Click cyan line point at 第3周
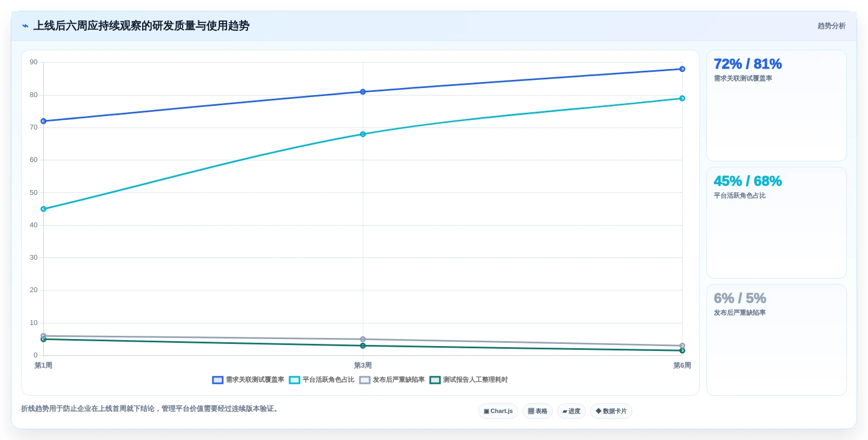 (x=363, y=134)
